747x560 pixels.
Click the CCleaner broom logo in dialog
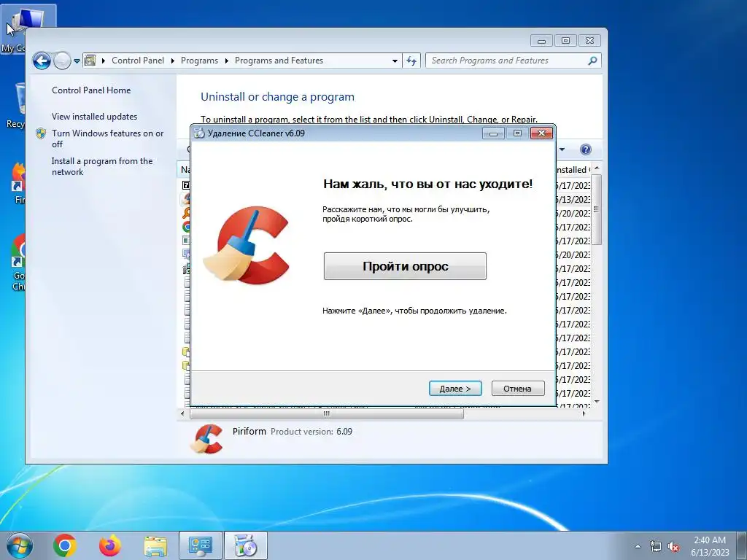[x=247, y=245]
